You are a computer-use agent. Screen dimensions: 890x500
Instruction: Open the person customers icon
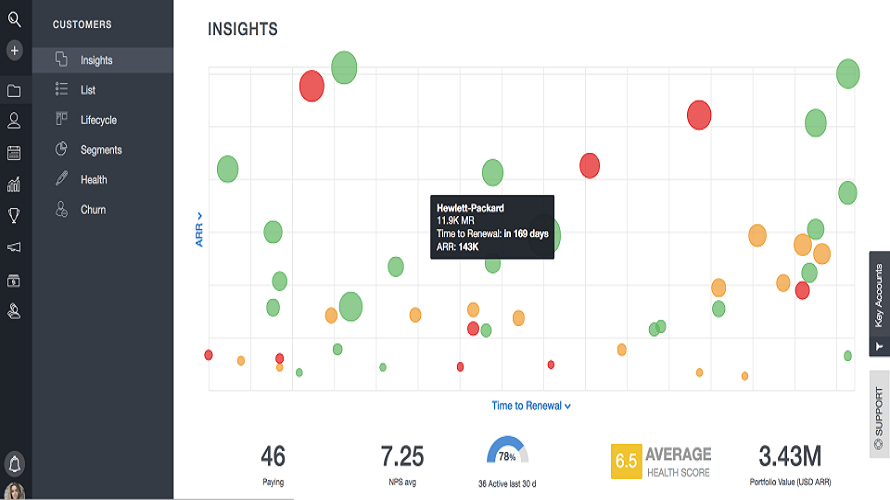[14, 121]
